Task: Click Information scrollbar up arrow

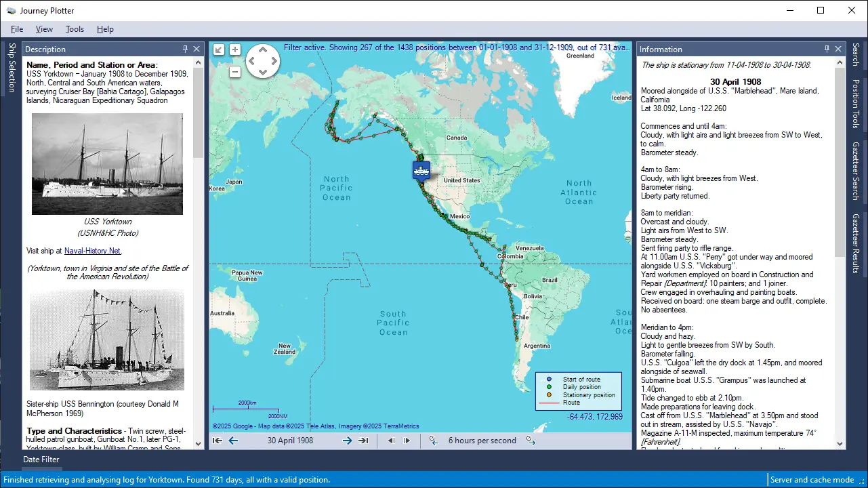Action: [840, 62]
